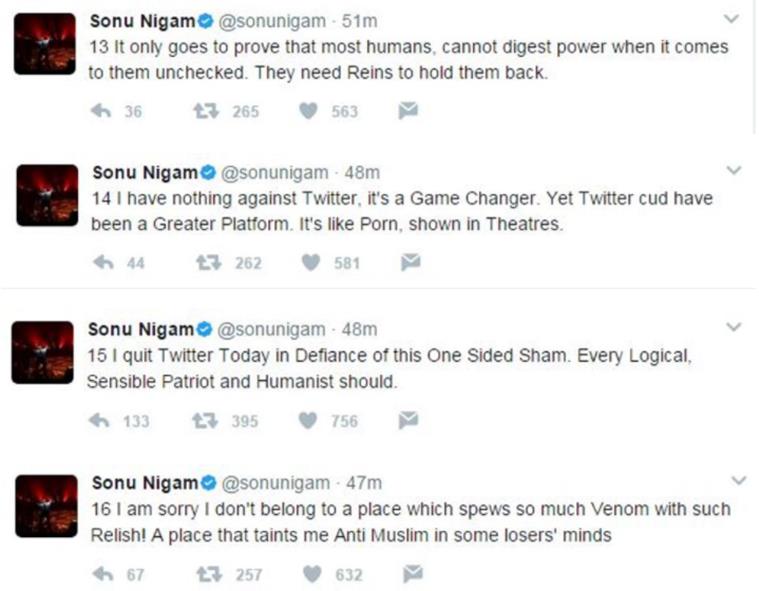
Task: Like the tweet about Venom and Relish
Action: pos(312,573)
